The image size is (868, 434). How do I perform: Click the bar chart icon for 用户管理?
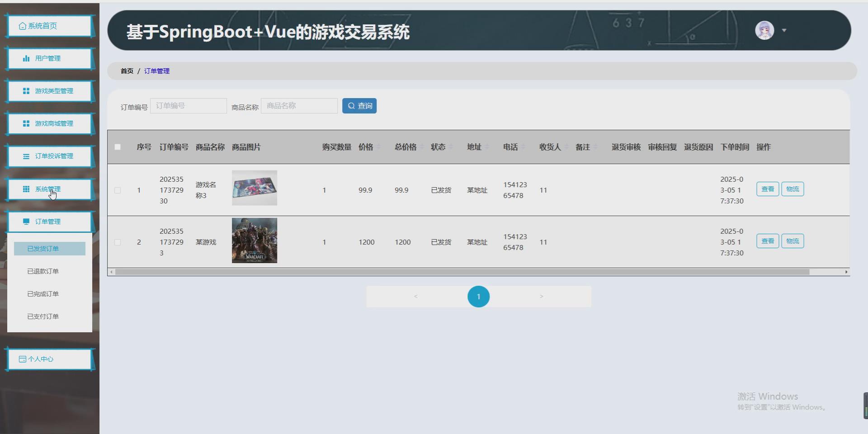(26, 58)
